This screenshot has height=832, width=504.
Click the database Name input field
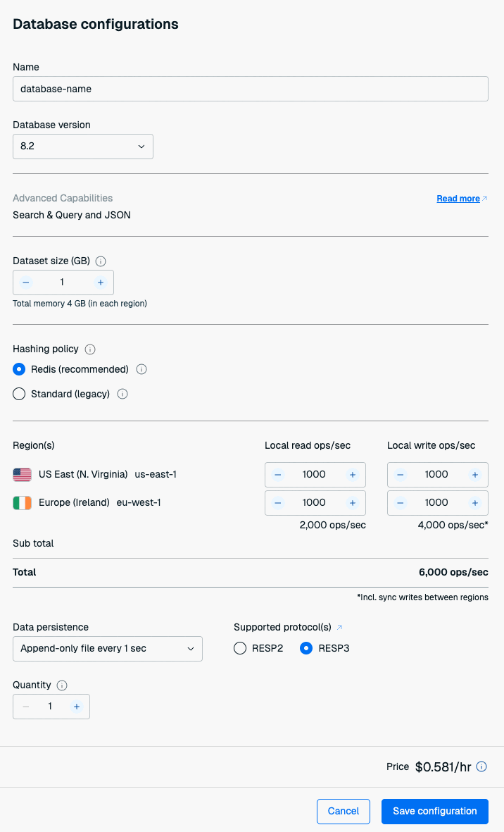tap(251, 89)
